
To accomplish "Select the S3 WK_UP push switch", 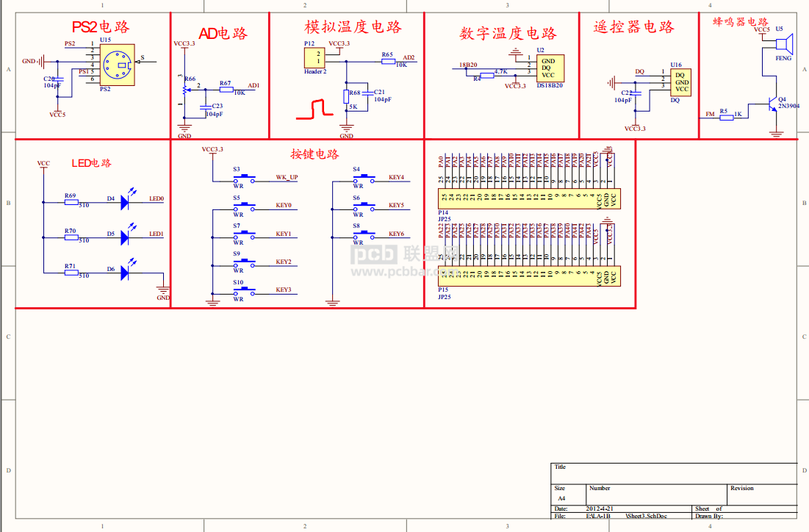I will pos(244,178).
